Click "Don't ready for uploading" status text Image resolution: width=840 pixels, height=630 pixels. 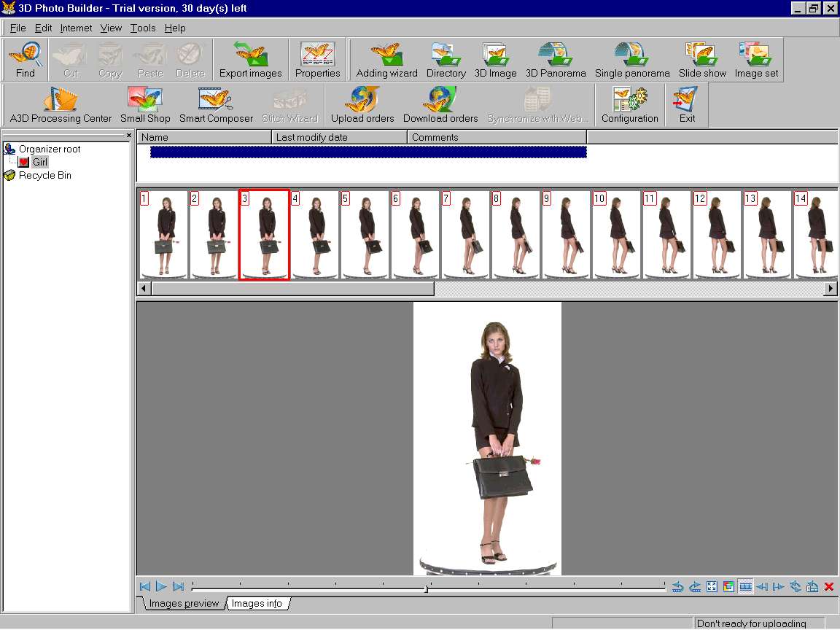tap(751, 623)
